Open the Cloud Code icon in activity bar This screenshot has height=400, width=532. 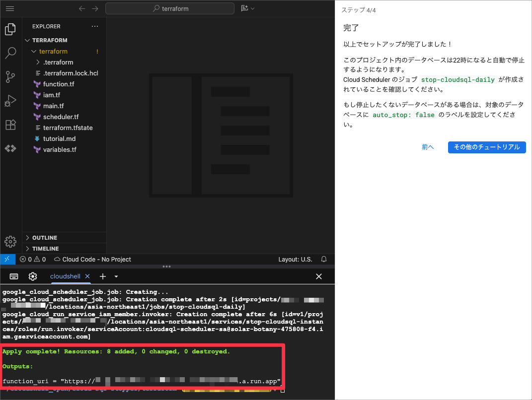tap(10, 148)
